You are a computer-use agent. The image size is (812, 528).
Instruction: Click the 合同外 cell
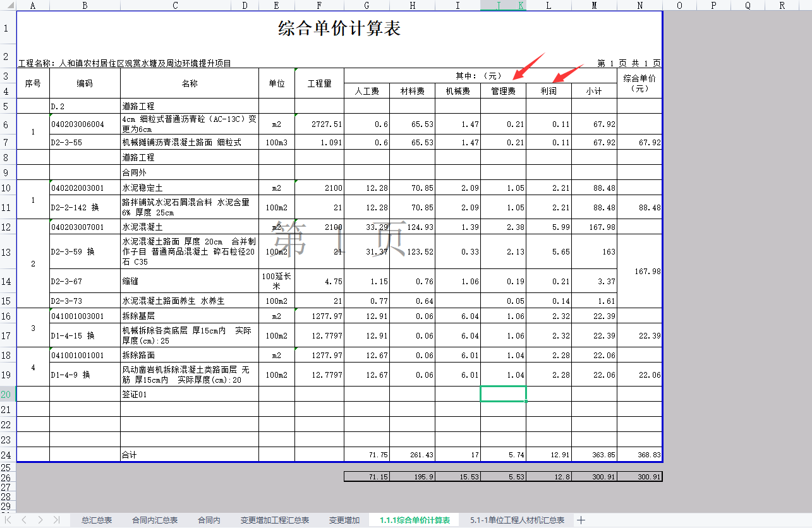[x=189, y=172]
